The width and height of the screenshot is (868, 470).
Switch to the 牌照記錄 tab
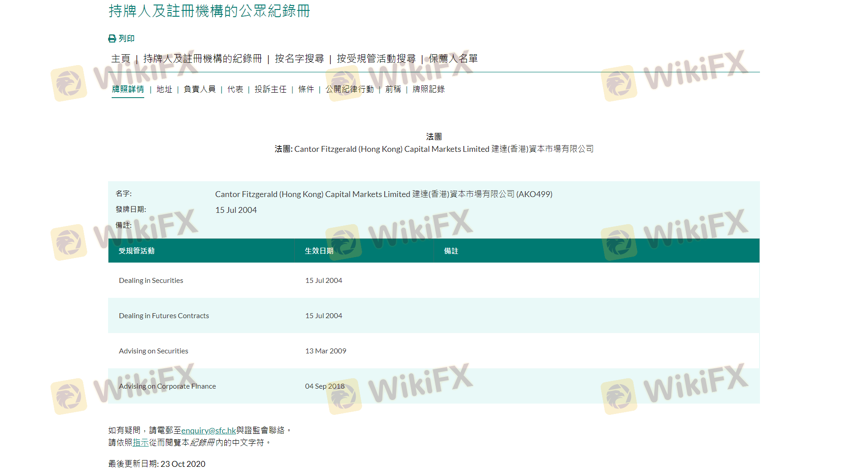point(429,89)
